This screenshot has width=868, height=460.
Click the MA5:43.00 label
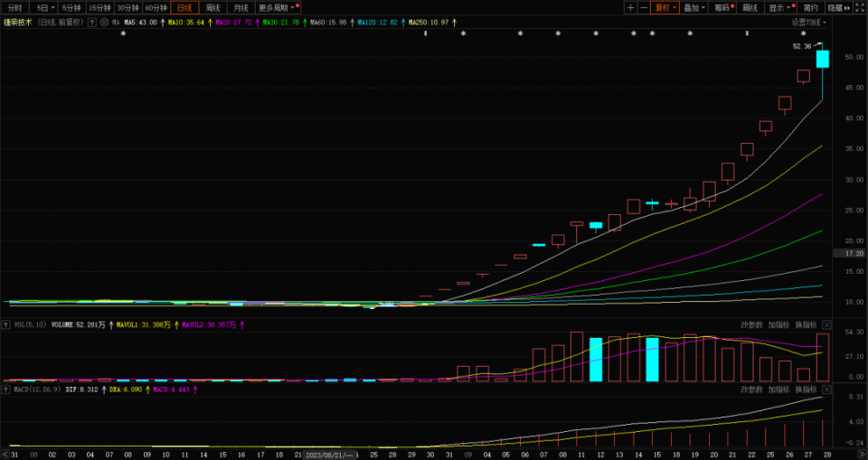click(141, 23)
